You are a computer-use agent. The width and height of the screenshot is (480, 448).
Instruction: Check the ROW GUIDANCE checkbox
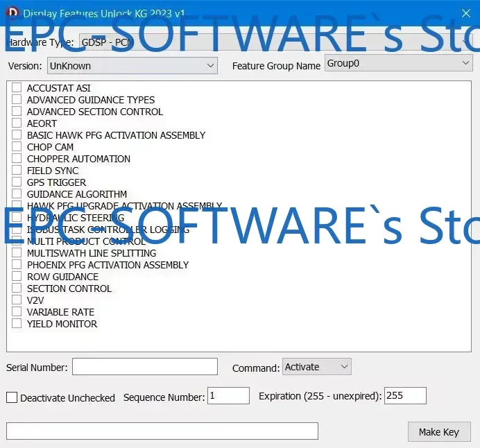pos(17,276)
